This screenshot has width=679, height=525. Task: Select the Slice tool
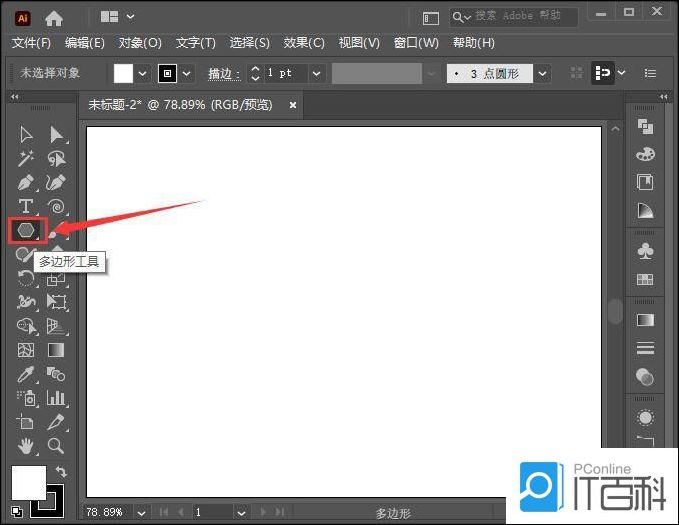(56, 421)
